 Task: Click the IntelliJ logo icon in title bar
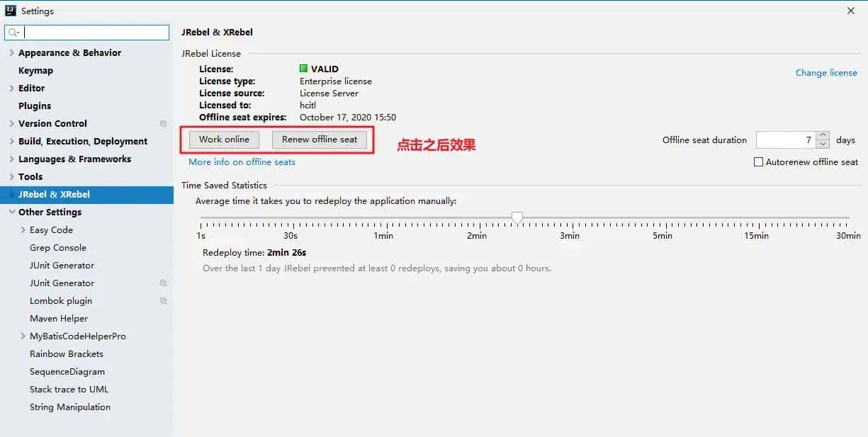coord(11,11)
